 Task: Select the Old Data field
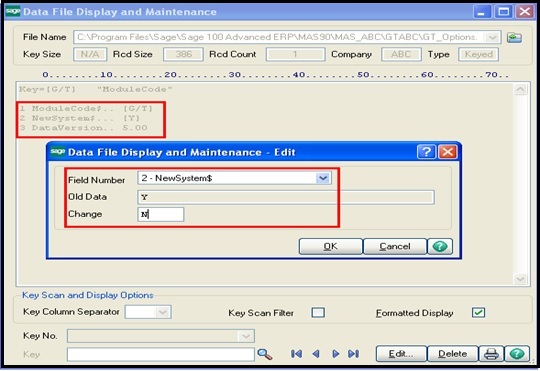pyautogui.click(x=285, y=197)
